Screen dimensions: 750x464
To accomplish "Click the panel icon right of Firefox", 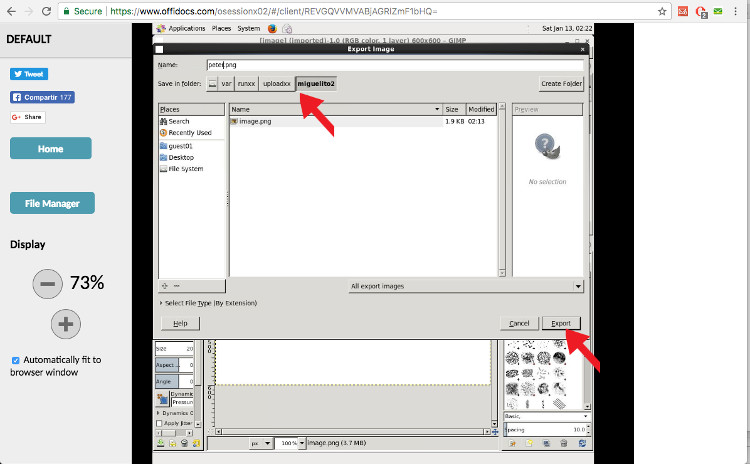I will coord(287,28).
